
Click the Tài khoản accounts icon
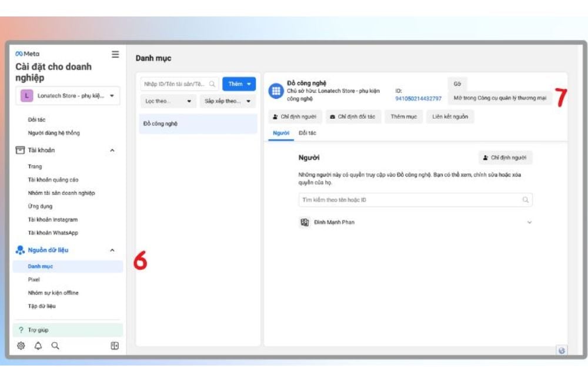point(20,150)
